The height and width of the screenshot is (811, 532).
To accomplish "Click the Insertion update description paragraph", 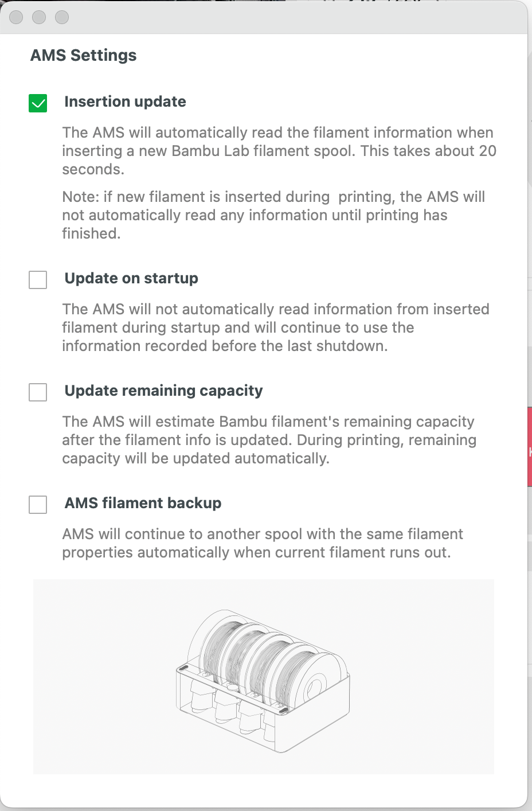I will coord(279,151).
